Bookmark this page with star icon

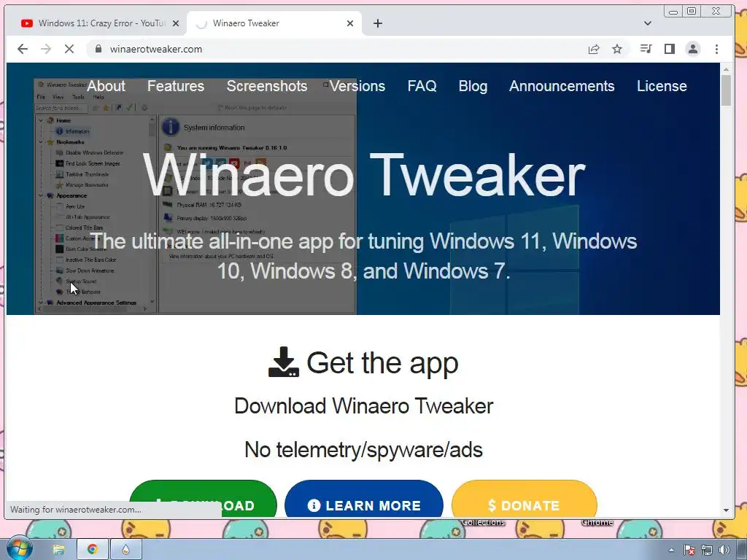[x=617, y=49]
